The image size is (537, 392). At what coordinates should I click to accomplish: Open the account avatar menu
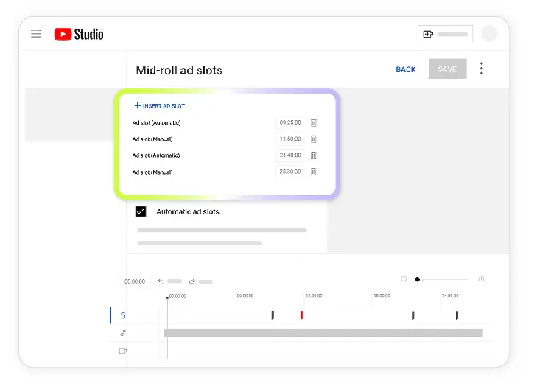489,34
